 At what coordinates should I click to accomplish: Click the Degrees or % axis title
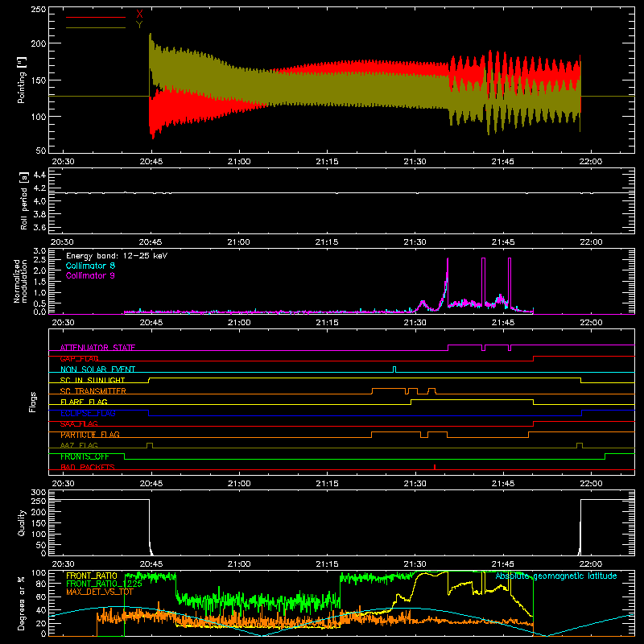pyautogui.click(x=22, y=604)
